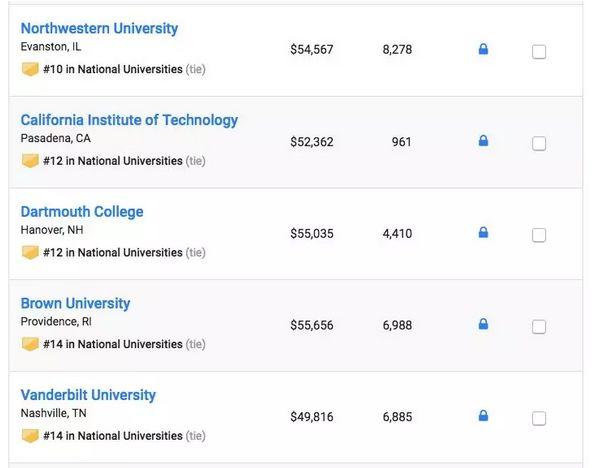Check the compare box for Northwestern University

click(x=539, y=52)
